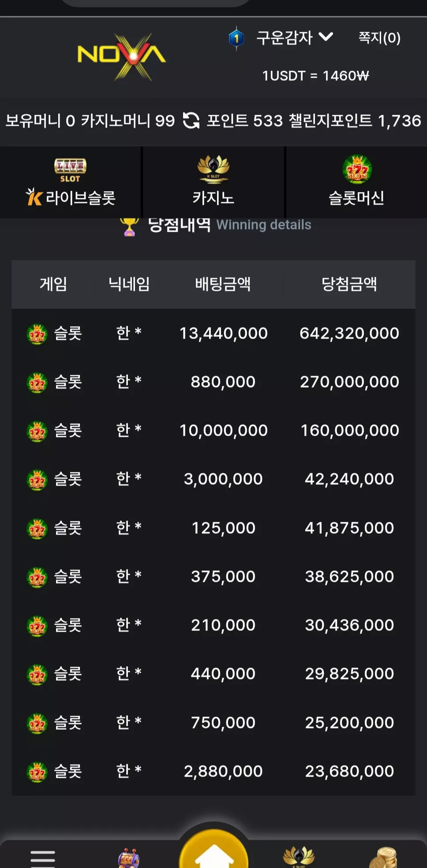Go home via yellow home button

(213, 850)
